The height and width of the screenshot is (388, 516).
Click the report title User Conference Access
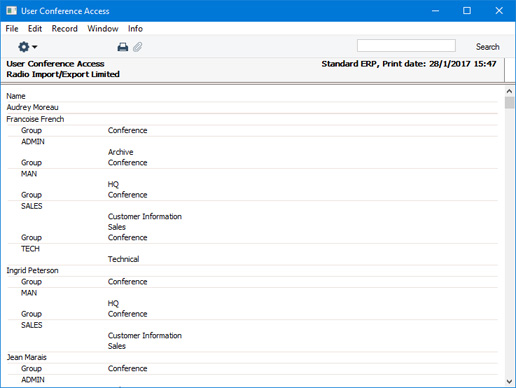(55, 64)
